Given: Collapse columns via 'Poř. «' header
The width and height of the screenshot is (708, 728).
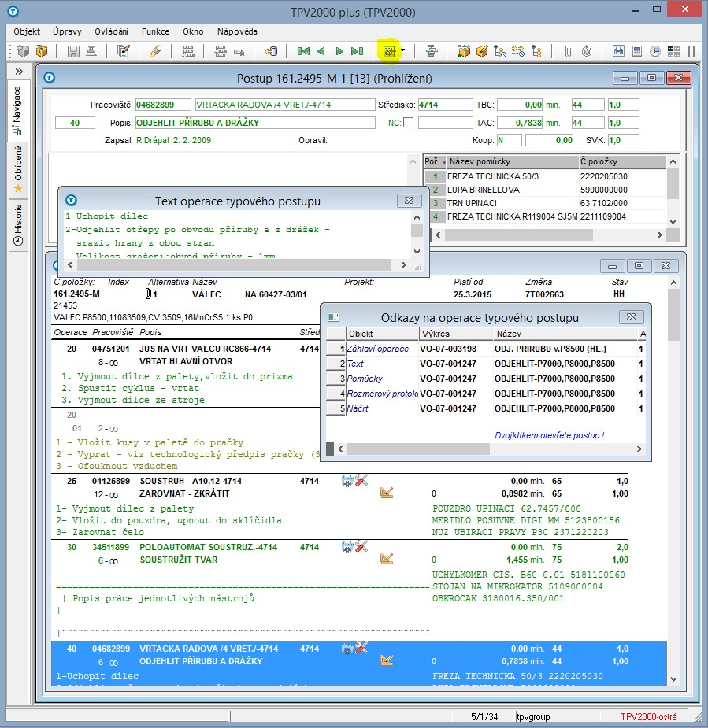Looking at the screenshot, I should tap(435, 161).
